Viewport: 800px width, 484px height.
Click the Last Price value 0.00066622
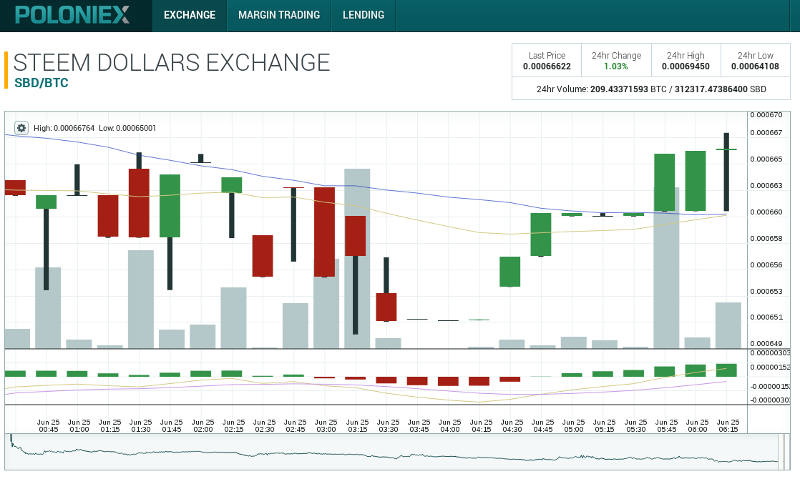546,66
